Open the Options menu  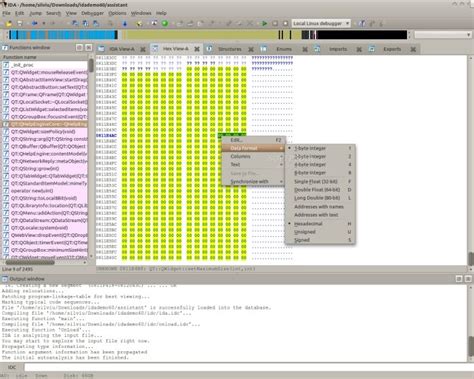117,13
